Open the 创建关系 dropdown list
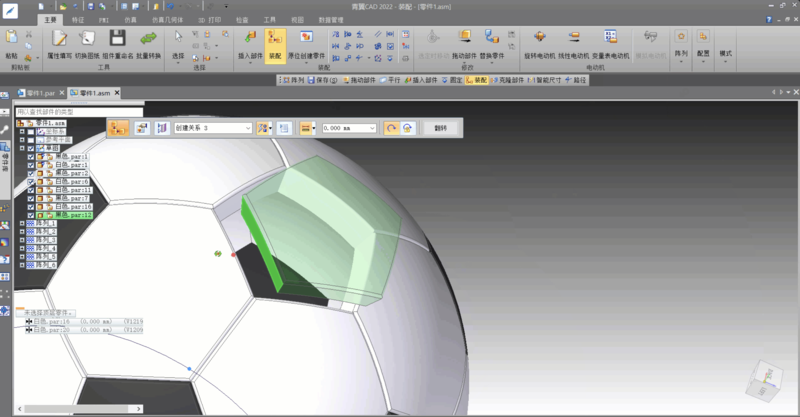800x417 pixels. tap(246, 128)
